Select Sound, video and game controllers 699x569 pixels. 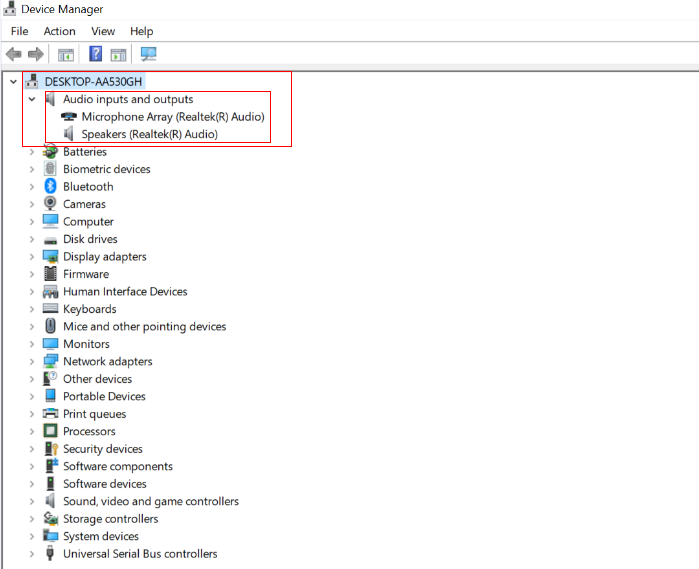[x=150, y=502]
